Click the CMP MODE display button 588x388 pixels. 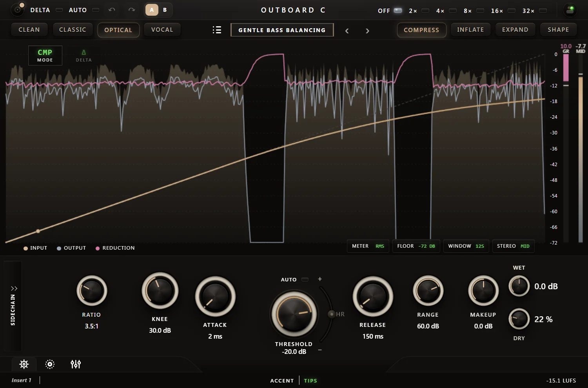click(45, 55)
